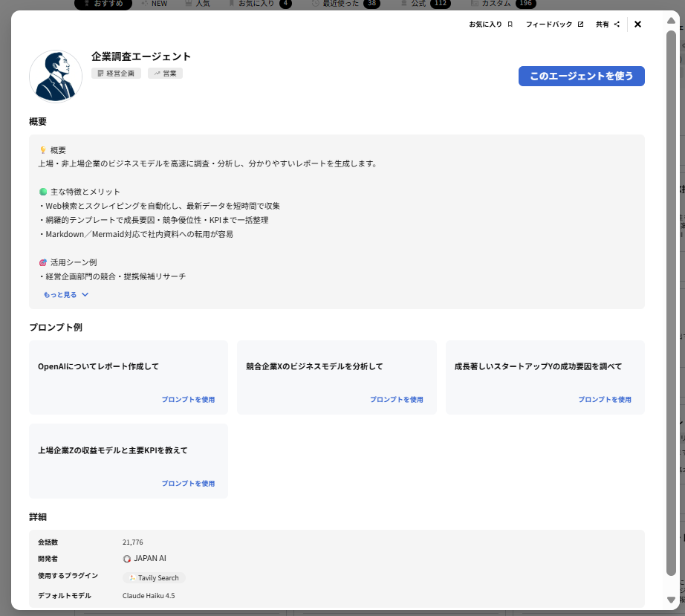This screenshot has height=616, width=685.
Task: Click the bookmark icon next to お気に入り
Action: point(509,24)
